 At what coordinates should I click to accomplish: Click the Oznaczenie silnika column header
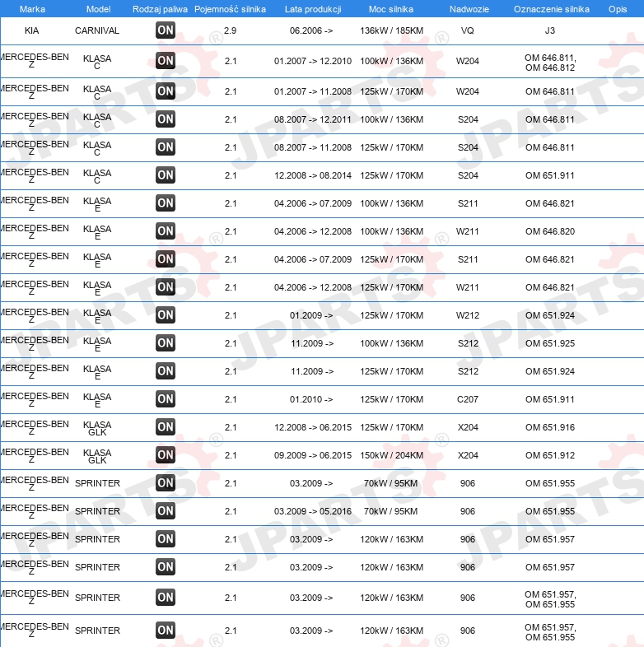tap(552, 9)
